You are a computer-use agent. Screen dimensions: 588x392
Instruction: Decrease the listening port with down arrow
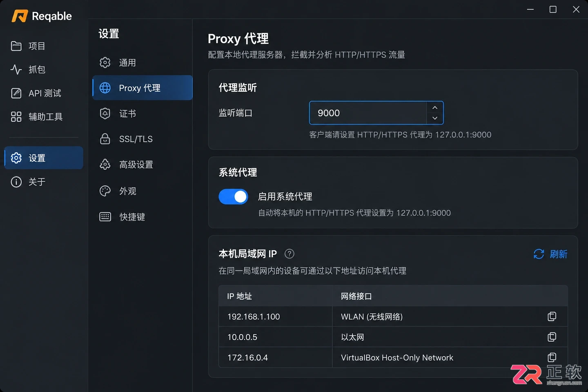(x=435, y=118)
